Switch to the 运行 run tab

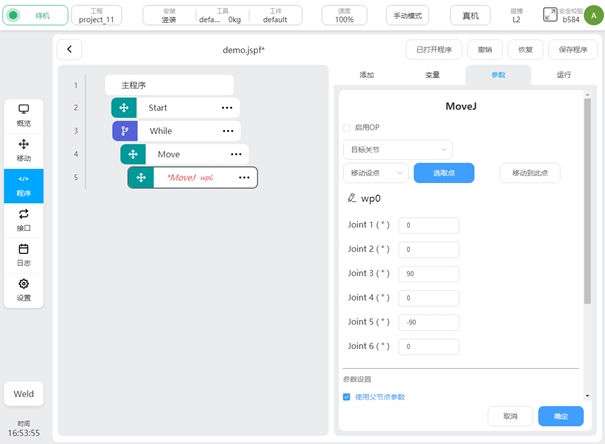click(x=565, y=75)
